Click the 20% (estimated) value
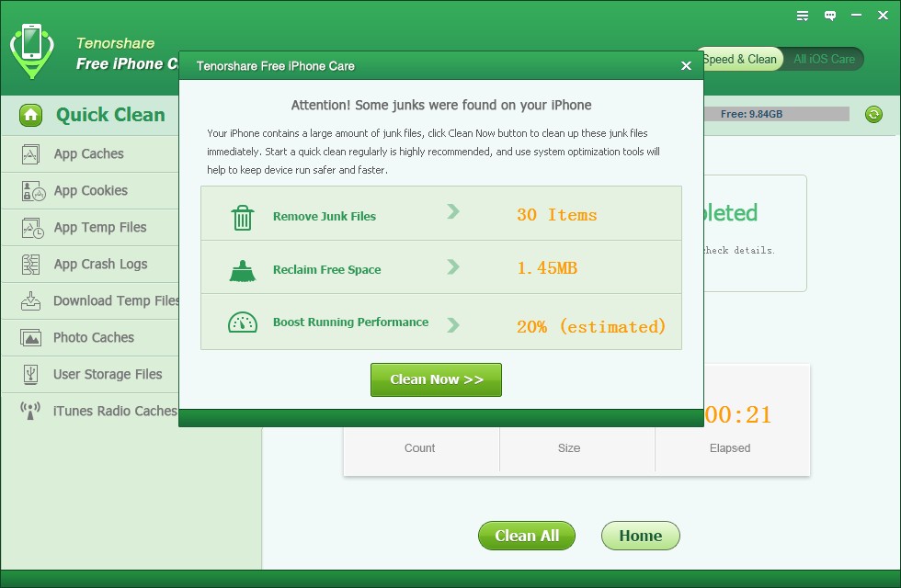Image resolution: width=901 pixels, height=588 pixels. 590,327
